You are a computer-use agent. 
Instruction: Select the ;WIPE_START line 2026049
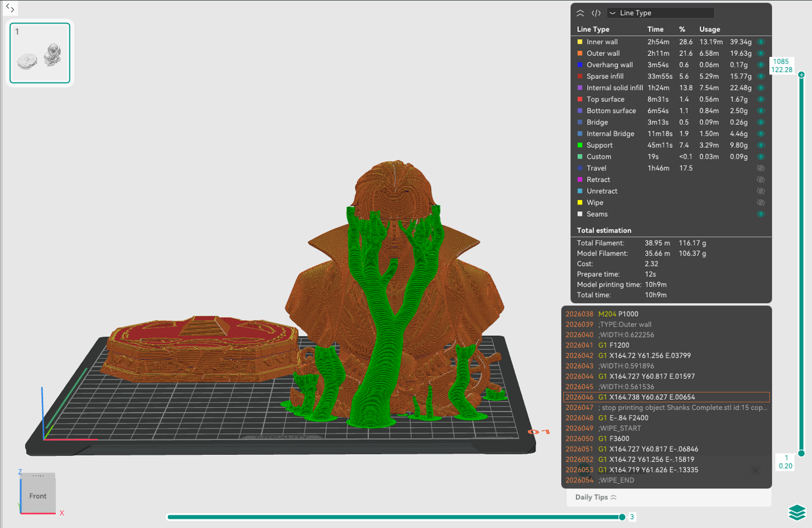click(x=666, y=428)
